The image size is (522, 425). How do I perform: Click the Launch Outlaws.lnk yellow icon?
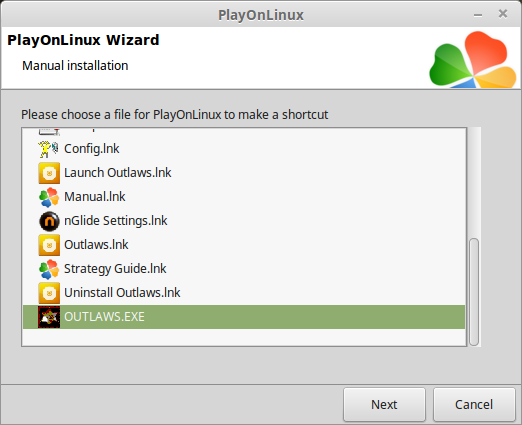(49, 173)
